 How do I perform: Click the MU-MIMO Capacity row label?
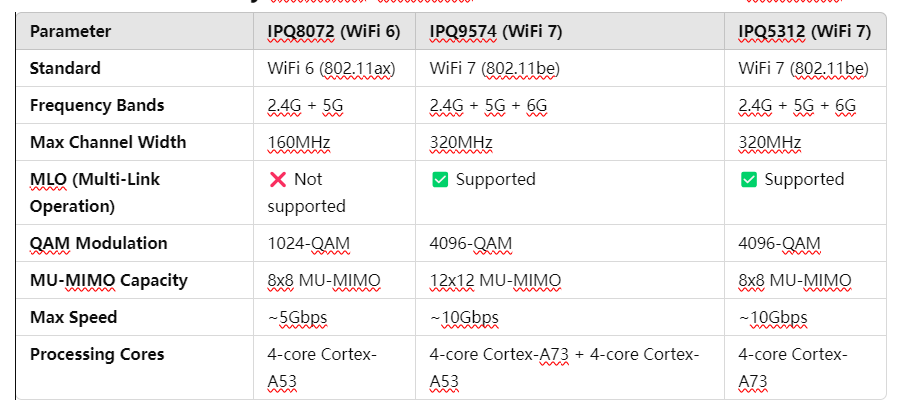click(x=108, y=281)
